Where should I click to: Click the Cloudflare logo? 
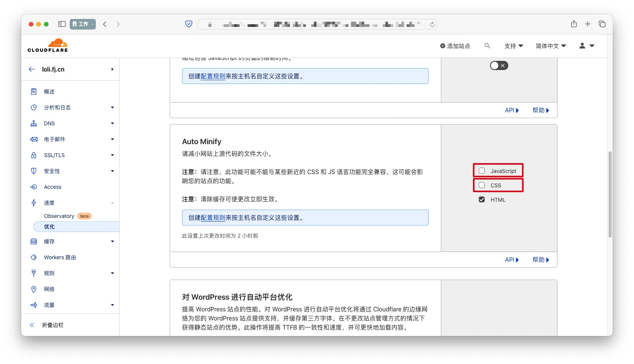tap(48, 45)
